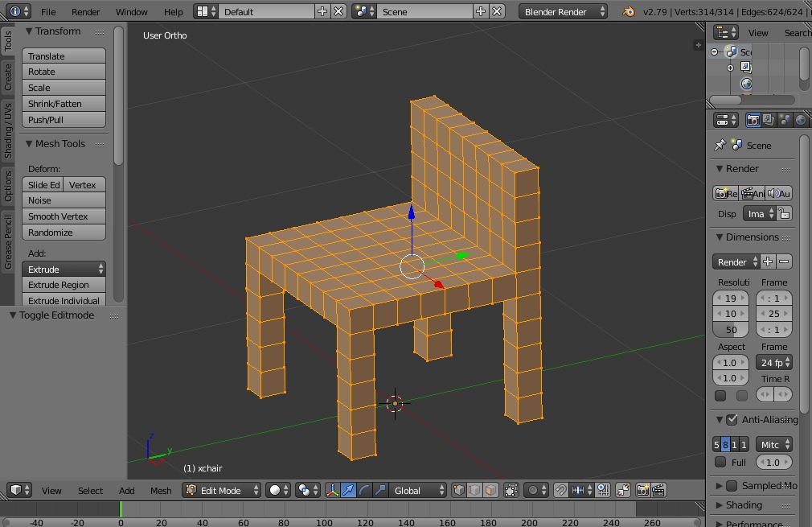This screenshot has height=527, width=812.
Task: Click the Extrude Region button
Action: coord(64,285)
